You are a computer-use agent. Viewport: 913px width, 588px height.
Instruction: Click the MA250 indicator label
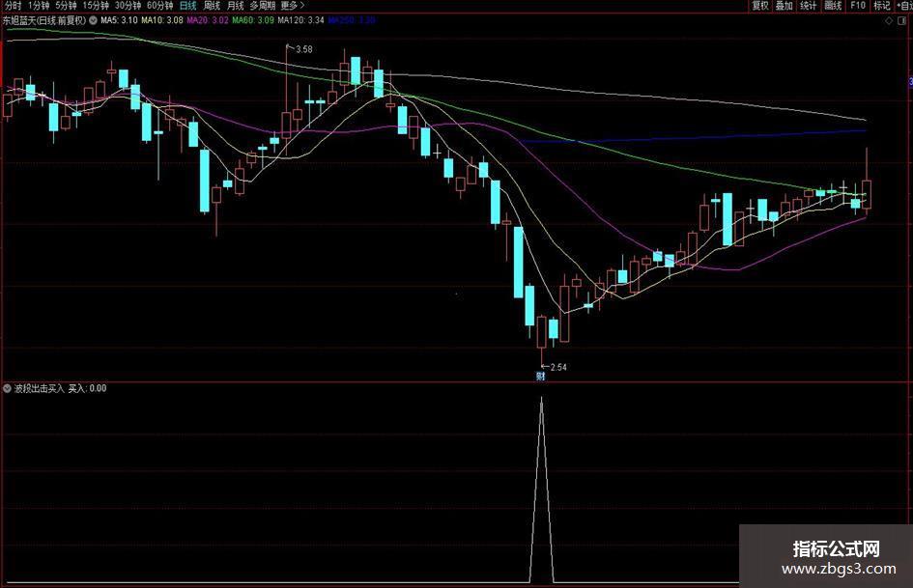[352, 20]
